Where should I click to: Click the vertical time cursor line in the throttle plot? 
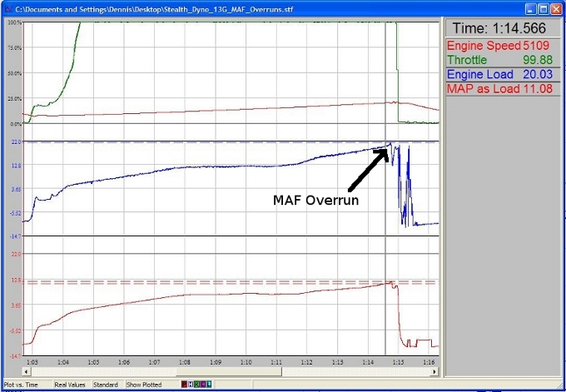[385, 72]
